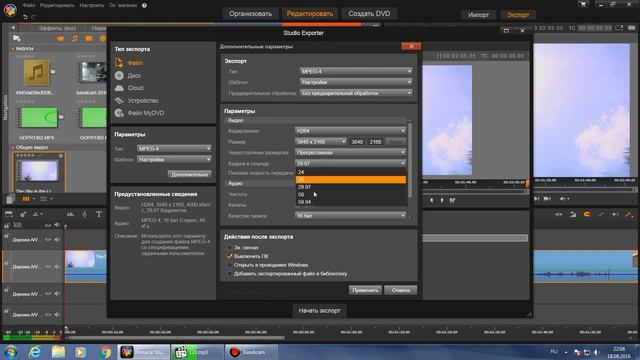
Task: Choose the Устройство export type icon
Action: coord(119,100)
